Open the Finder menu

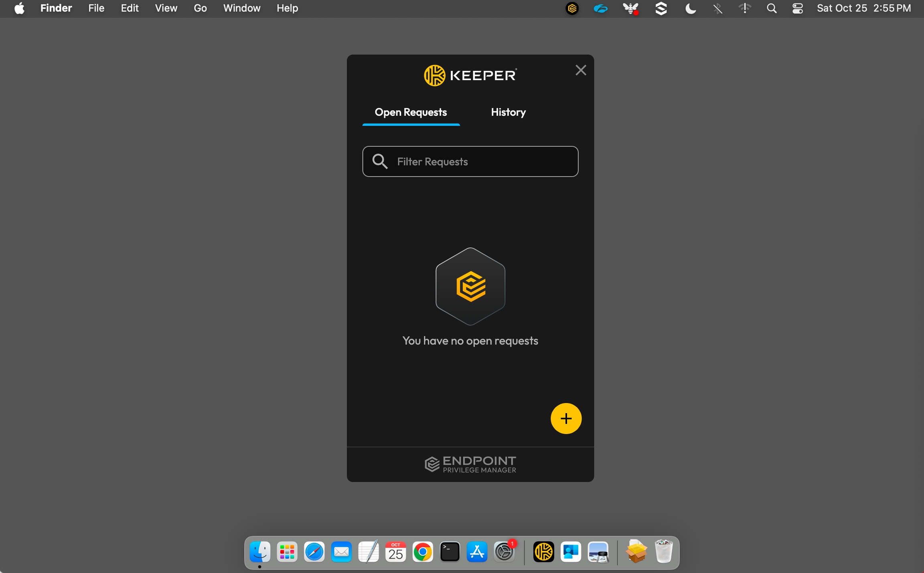(x=56, y=8)
